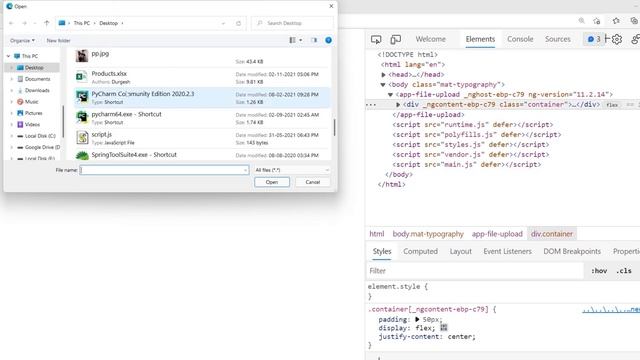The image size is (640, 360).
Task: Click the refresh button beside address bar
Action: pyautogui.click(x=238, y=23)
